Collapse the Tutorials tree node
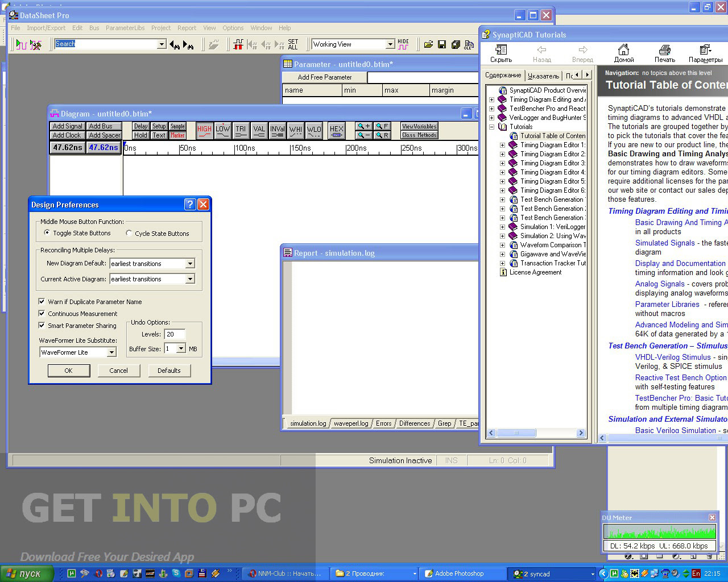Screen dimensions: 728x582 (492, 127)
